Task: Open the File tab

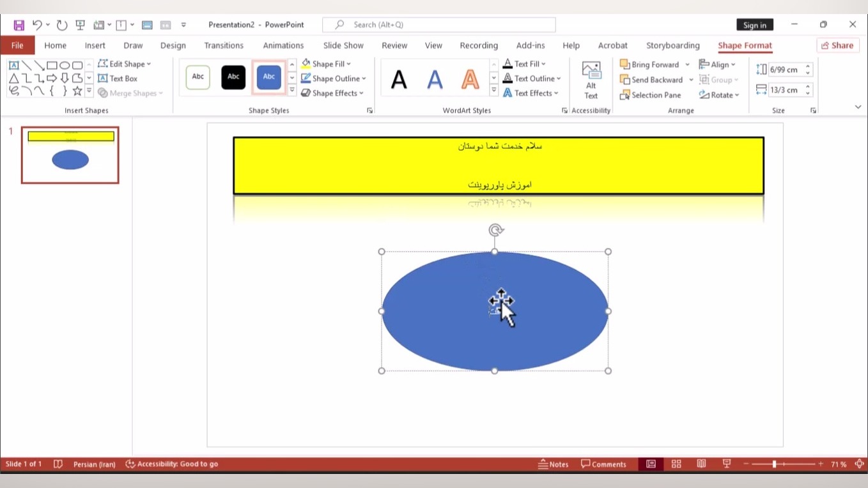Action: pos(17,45)
